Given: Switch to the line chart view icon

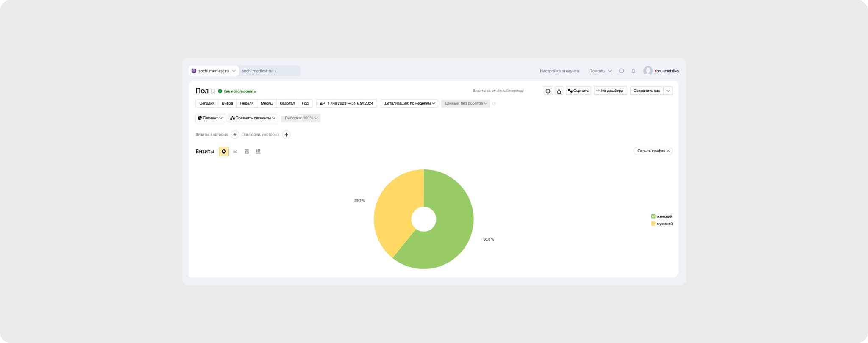Looking at the screenshot, I should tap(235, 152).
